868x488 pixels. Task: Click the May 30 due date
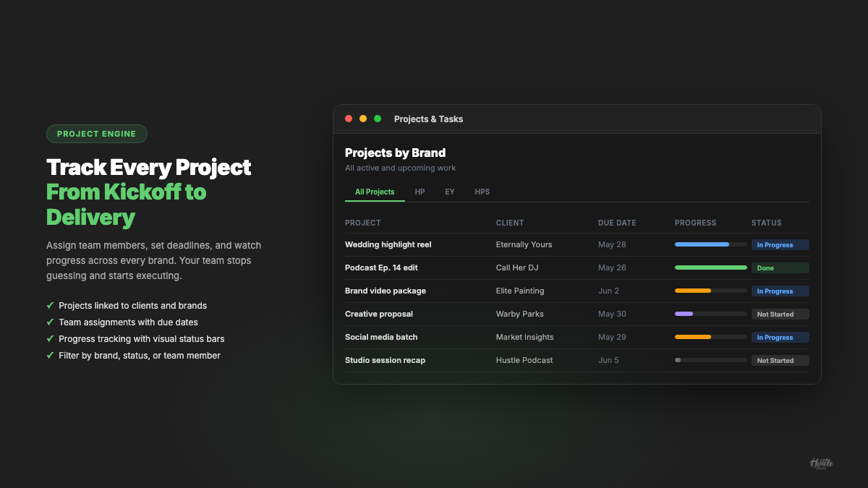[612, 314]
